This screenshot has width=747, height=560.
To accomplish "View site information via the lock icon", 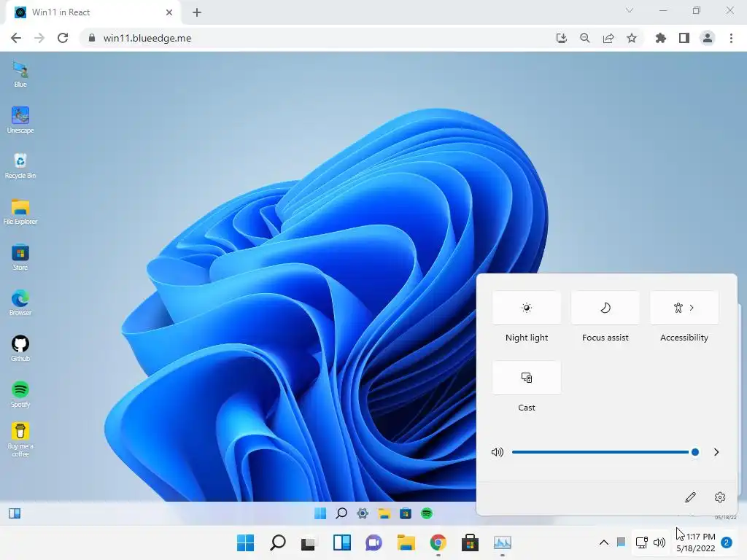I will (x=92, y=38).
